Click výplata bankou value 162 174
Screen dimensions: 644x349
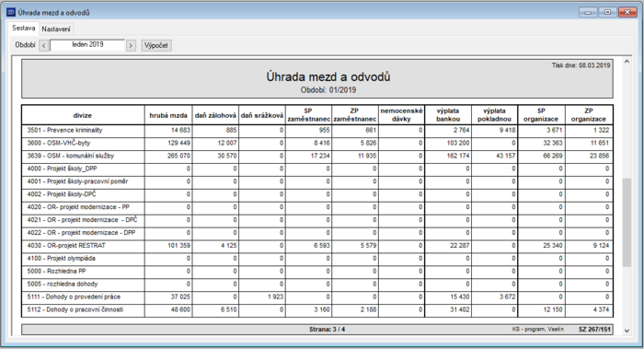click(x=458, y=157)
